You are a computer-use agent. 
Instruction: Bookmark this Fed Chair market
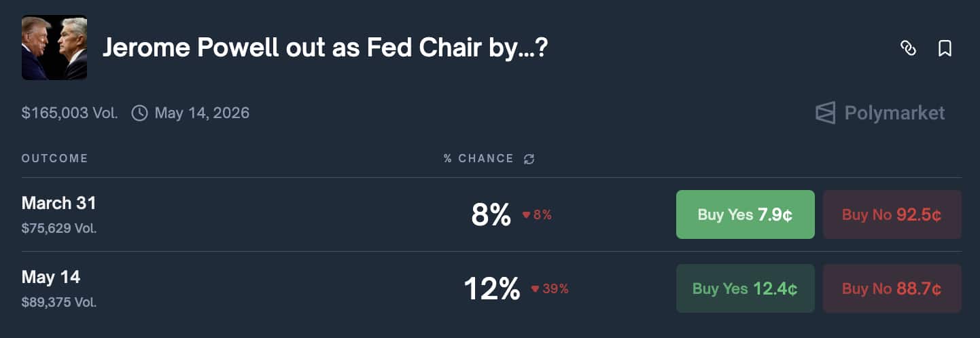945,48
